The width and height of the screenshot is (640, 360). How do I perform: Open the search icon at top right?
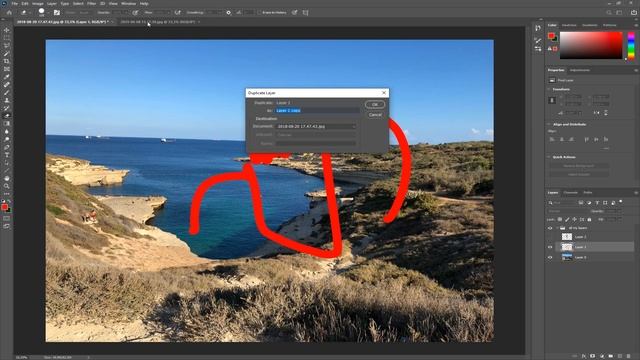609,13
